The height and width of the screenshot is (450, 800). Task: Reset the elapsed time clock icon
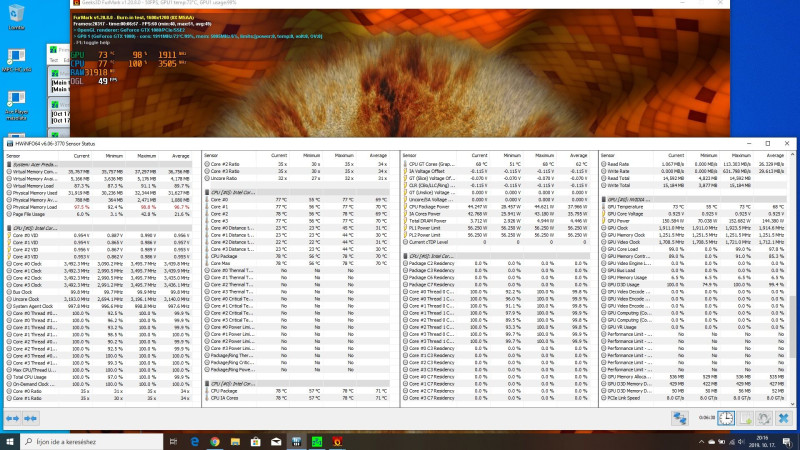click(726, 418)
